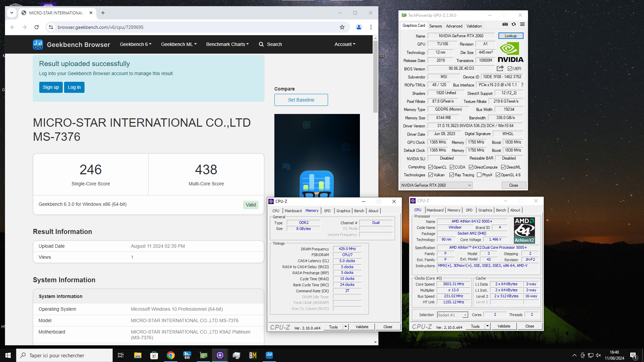644x362 pixels.
Task: Click Validate in the CPU-Z Memory window
Action: click(x=362, y=327)
